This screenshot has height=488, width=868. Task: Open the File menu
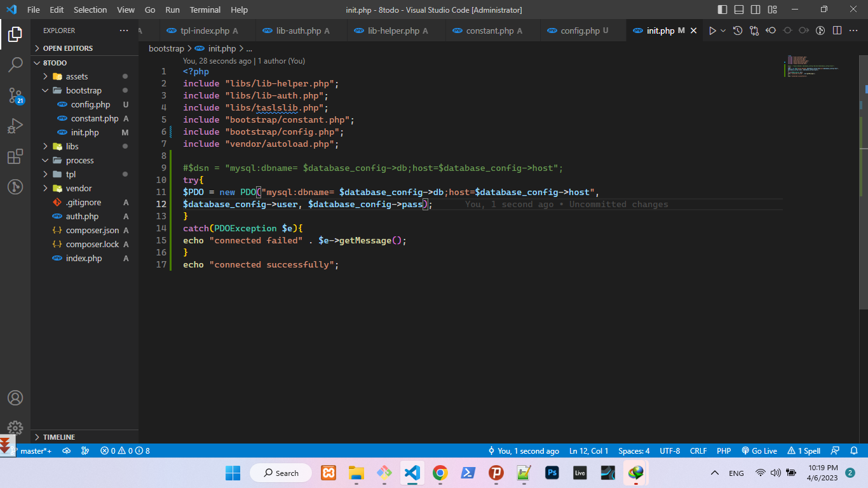[x=34, y=10]
